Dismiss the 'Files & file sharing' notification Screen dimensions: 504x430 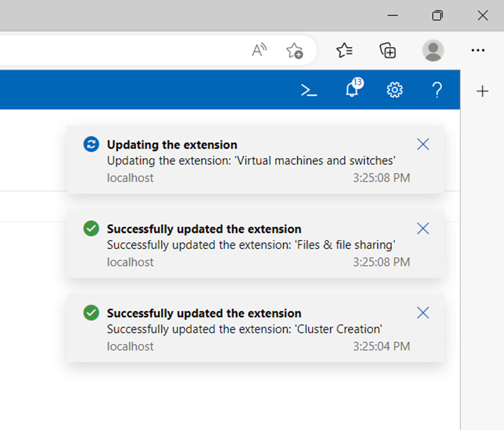coord(423,229)
